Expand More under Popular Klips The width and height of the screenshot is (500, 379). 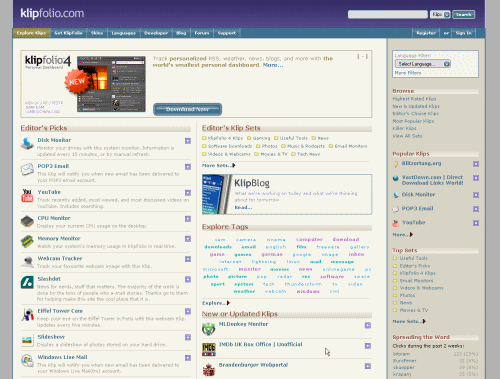click(403, 235)
